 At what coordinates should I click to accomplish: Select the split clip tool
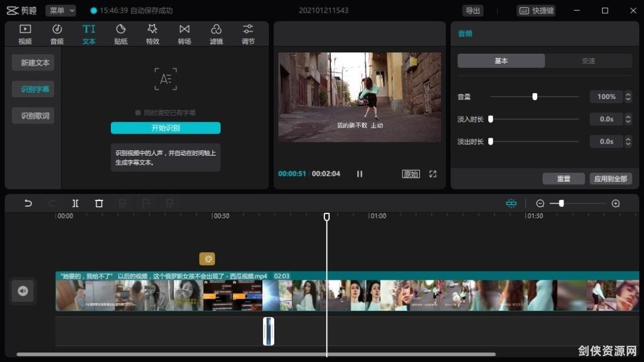[x=75, y=203]
